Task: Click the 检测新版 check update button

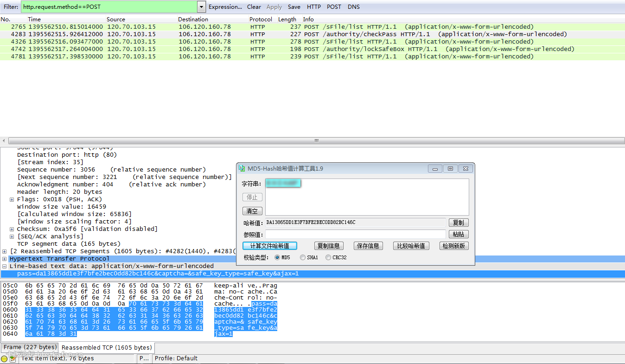Action: (454, 246)
